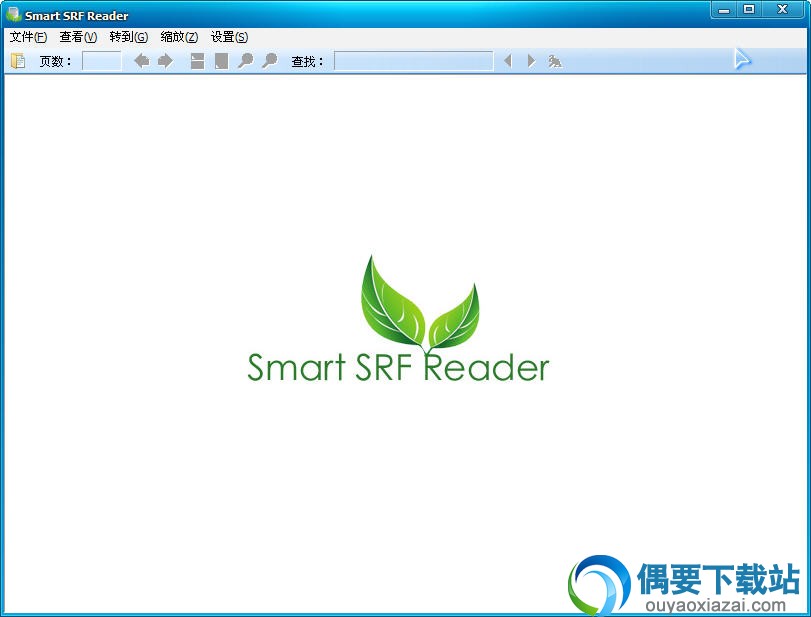Open the 转到(G) menu
Viewport: 811px width, 617px height.
click(x=128, y=37)
